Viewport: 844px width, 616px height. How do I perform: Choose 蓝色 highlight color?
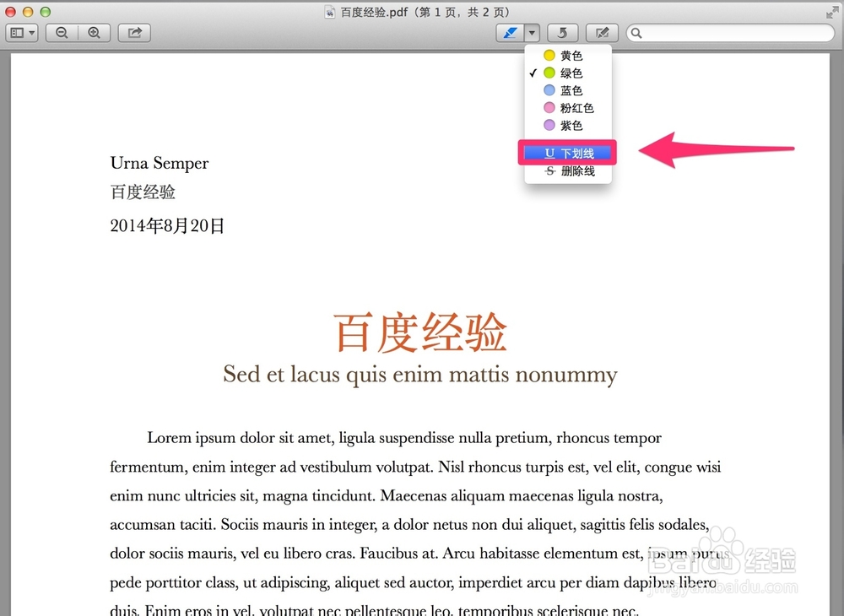(568, 90)
